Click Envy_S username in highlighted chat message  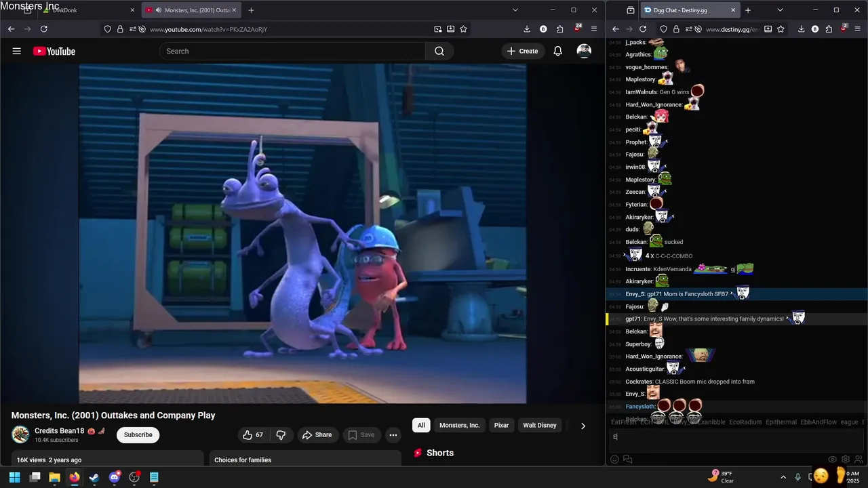point(635,294)
